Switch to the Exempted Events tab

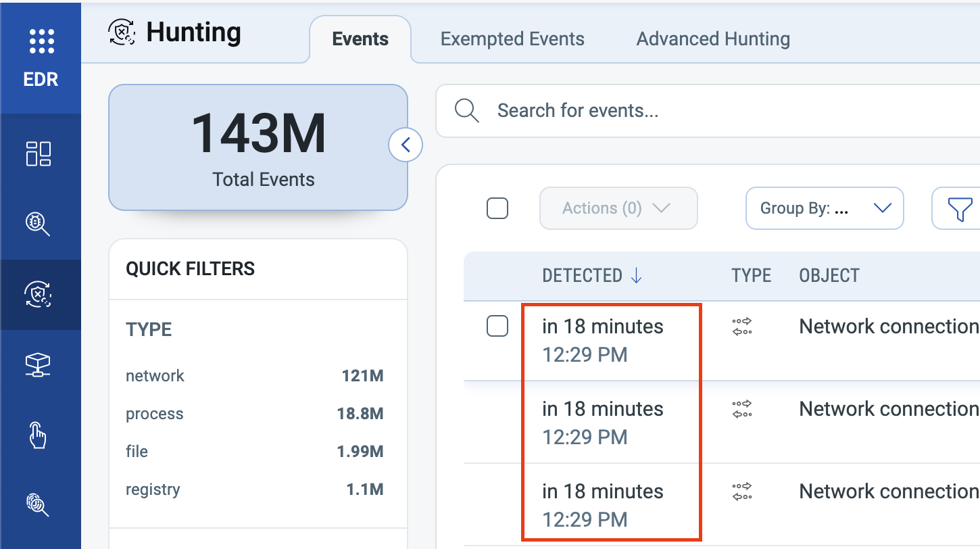[512, 39]
